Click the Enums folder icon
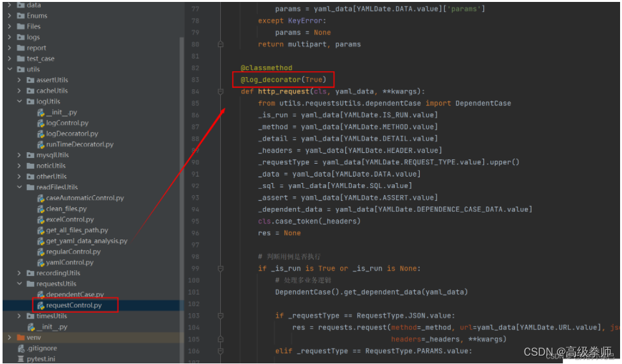Screen dimensions: 622x364 click(21, 15)
